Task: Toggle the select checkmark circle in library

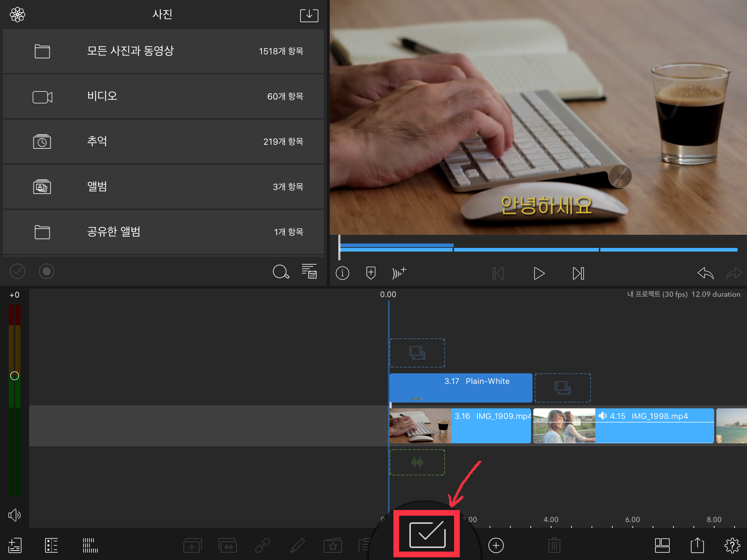Action: [x=18, y=271]
